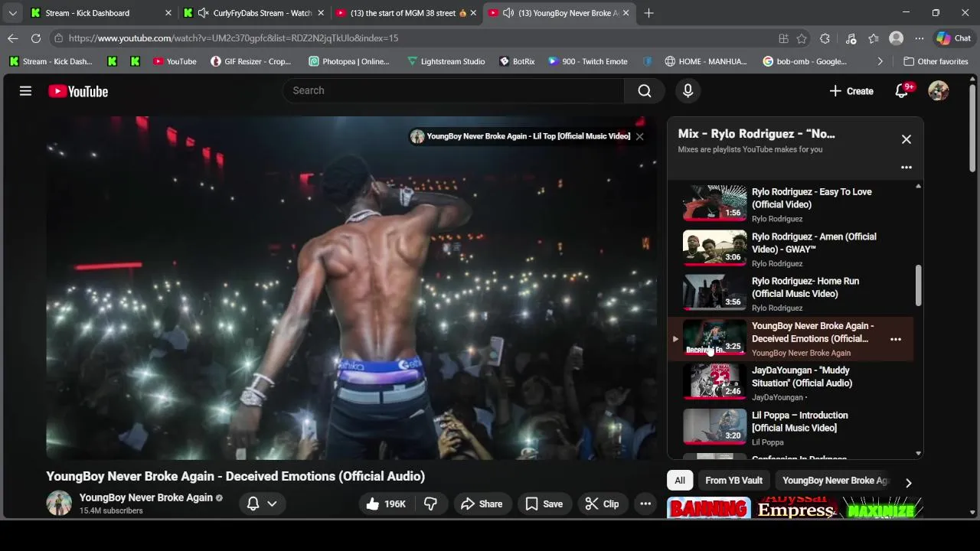
Task: Create a Clip of the video
Action: [x=602, y=504]
